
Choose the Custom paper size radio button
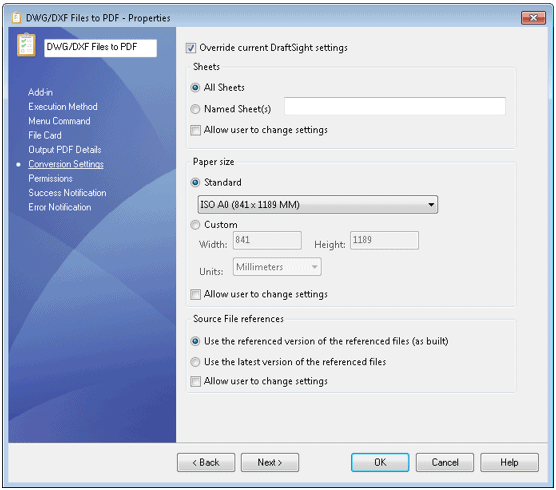pos(195,225)
